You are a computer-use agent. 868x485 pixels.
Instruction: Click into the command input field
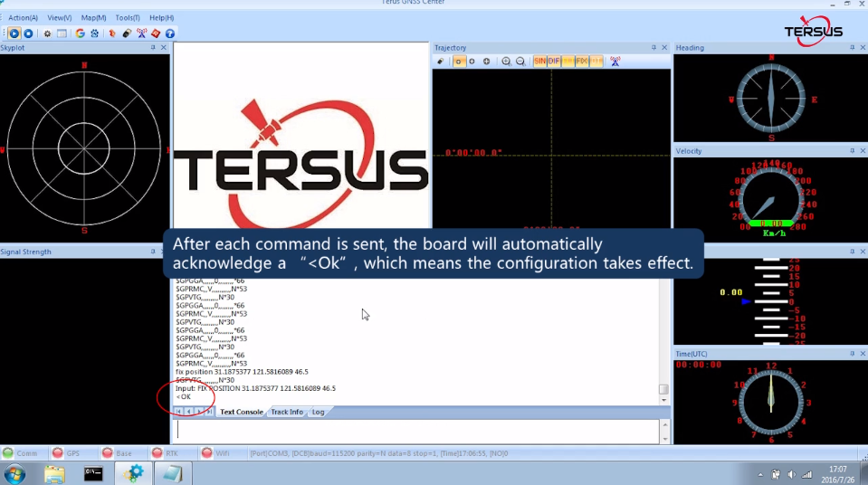click(x=416, y=431)
